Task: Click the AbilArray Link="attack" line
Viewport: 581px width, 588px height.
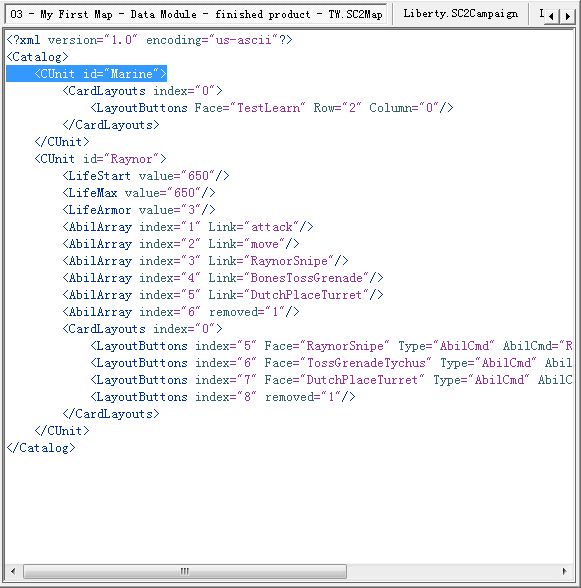Action: point(188,227)
